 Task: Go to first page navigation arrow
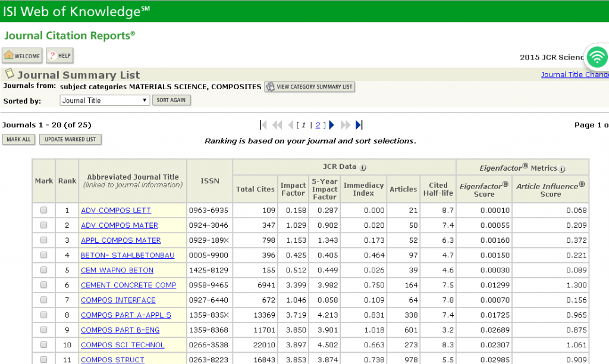click(x=263, y=125)
